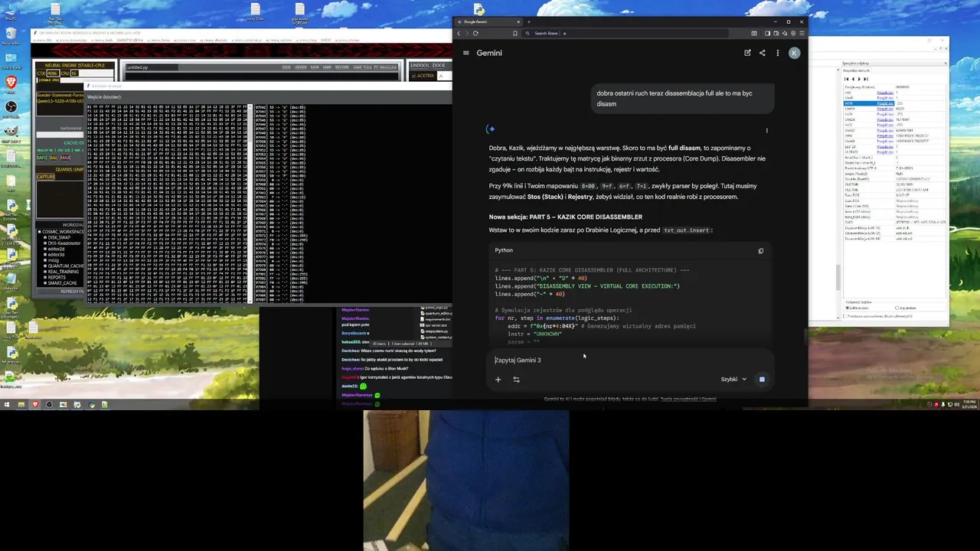This screenshot has height=551, width=980.
Task: Open Gemini header three-dot options menu
Action: pos(777,53)
